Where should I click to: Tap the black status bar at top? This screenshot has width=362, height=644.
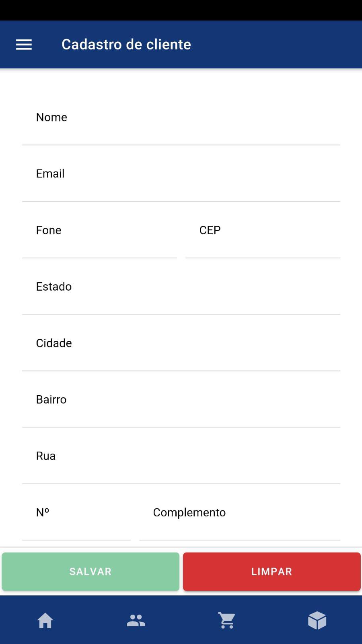(x=181, y=10)
